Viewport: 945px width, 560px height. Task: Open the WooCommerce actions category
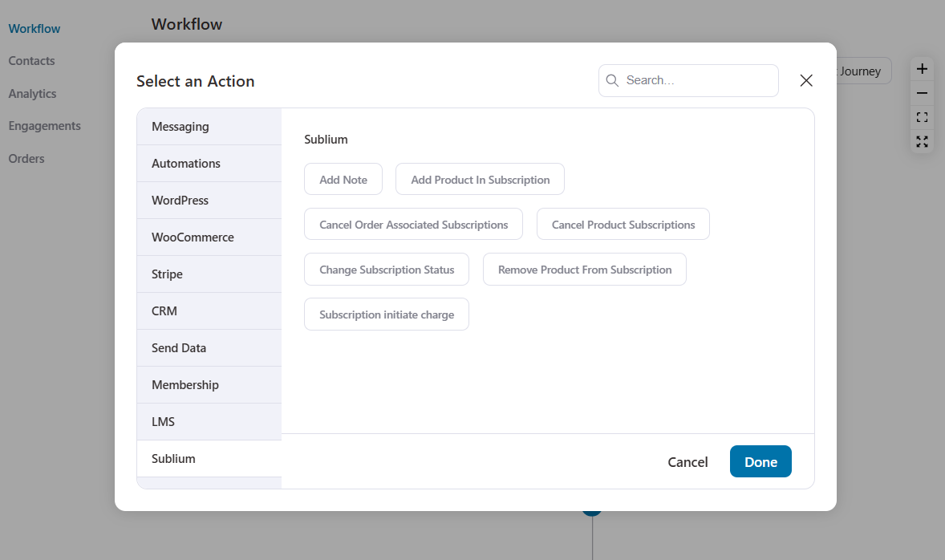[x=193, y=237]
